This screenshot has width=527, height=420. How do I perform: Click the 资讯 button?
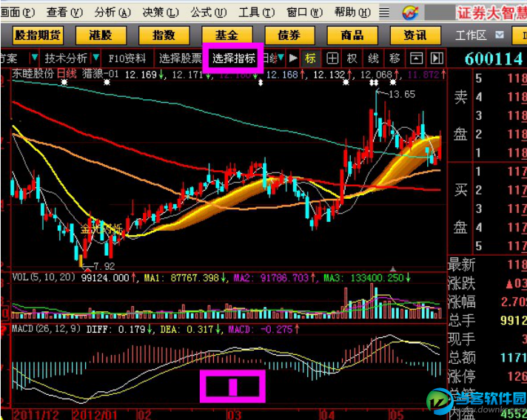pos(415,35)
